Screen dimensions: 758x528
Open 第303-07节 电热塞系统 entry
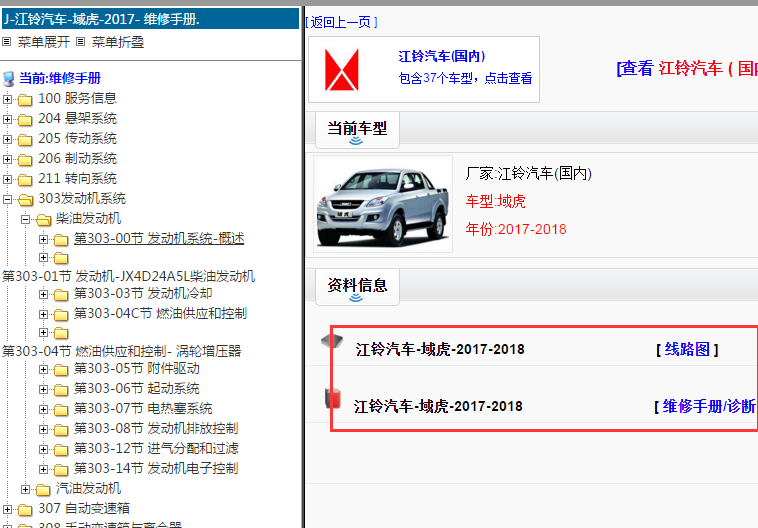(143, 409)
